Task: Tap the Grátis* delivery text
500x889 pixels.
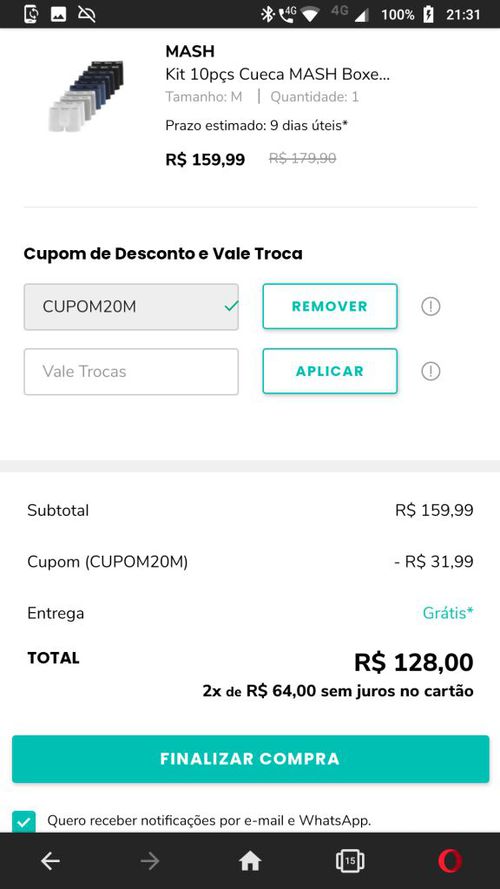Action: coord(448,613)
